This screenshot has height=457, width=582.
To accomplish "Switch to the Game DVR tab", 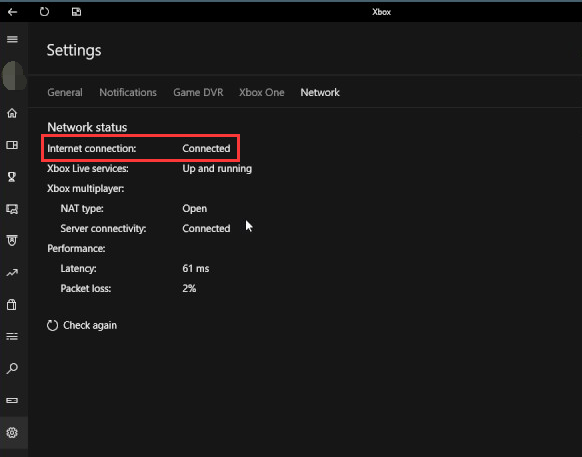I will [x=198, y=92].
